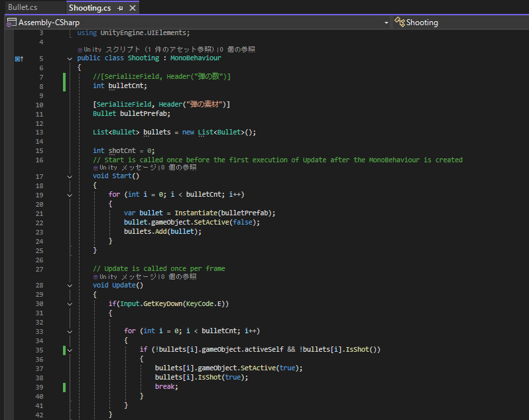529x420 pixels.
Task: Click the green change marker at line 35
Action: (x=64, y=350)
